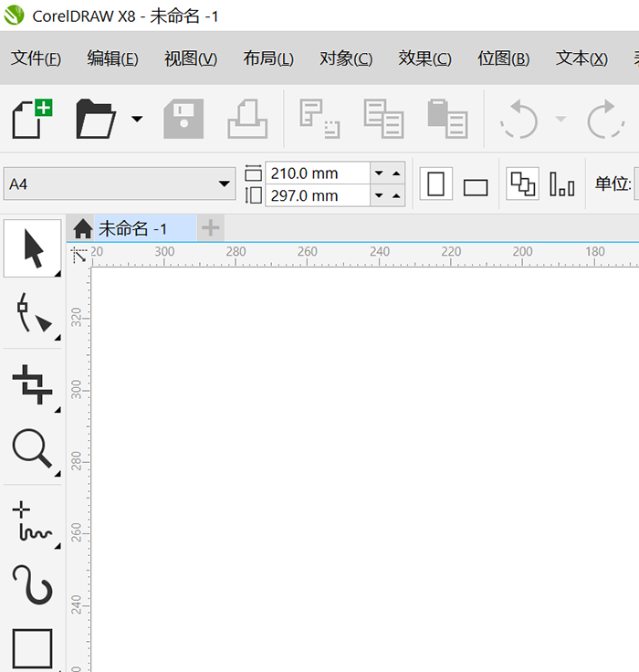Open a file with the folder icon

coord(96,119)
